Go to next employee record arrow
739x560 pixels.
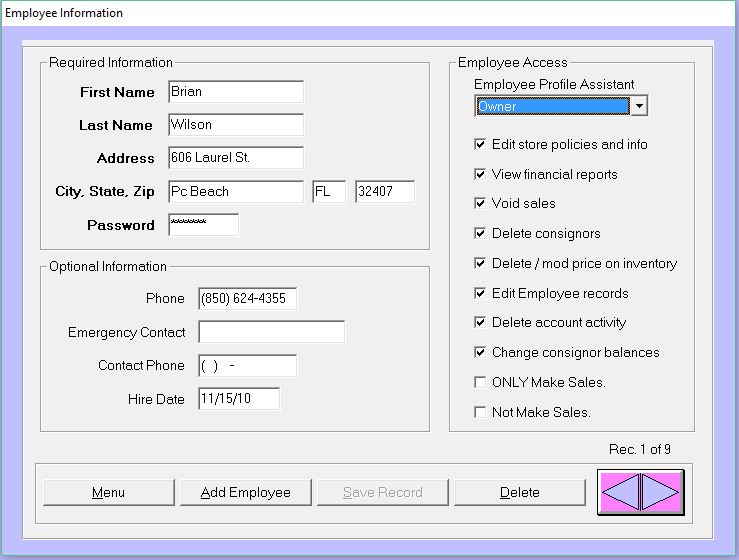(x=660, y=492)
